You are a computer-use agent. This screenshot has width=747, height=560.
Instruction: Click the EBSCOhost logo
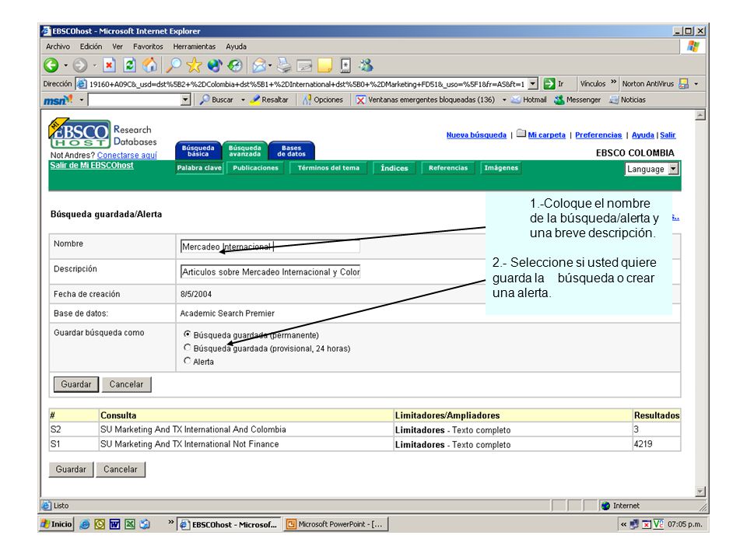tap(80, 134)
